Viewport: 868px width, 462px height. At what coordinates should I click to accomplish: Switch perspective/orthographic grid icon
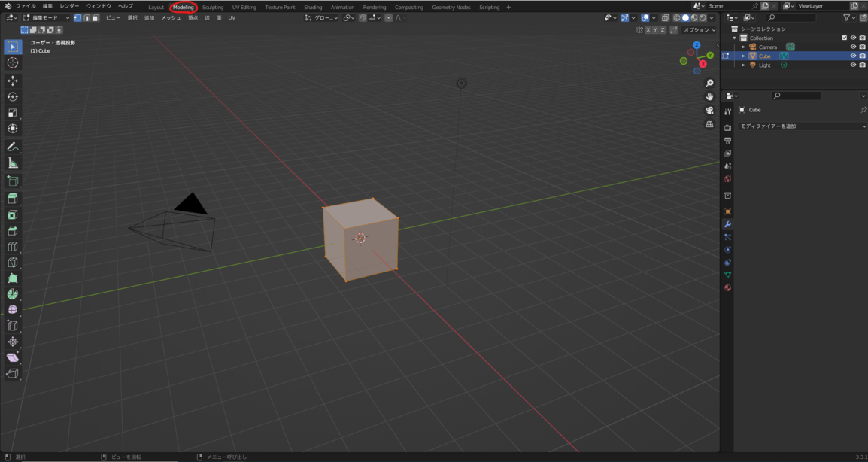(710, 124)
